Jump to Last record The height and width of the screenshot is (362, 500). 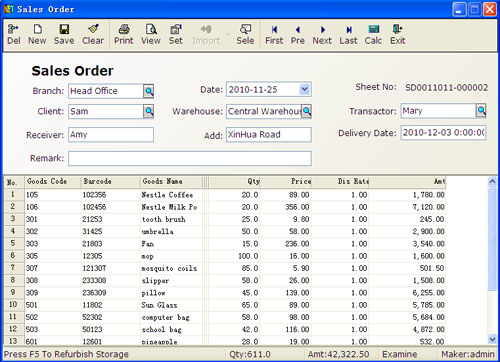coord(348,34)
